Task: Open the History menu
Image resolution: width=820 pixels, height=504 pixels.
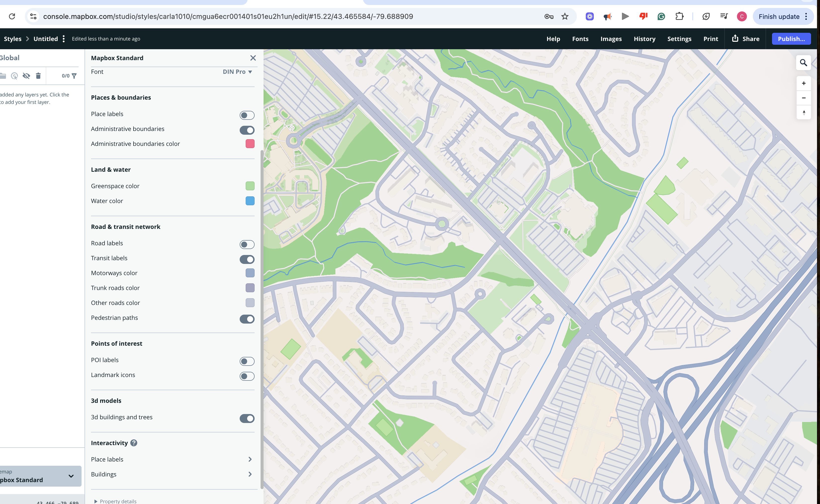Action: (x=644, y=39)
